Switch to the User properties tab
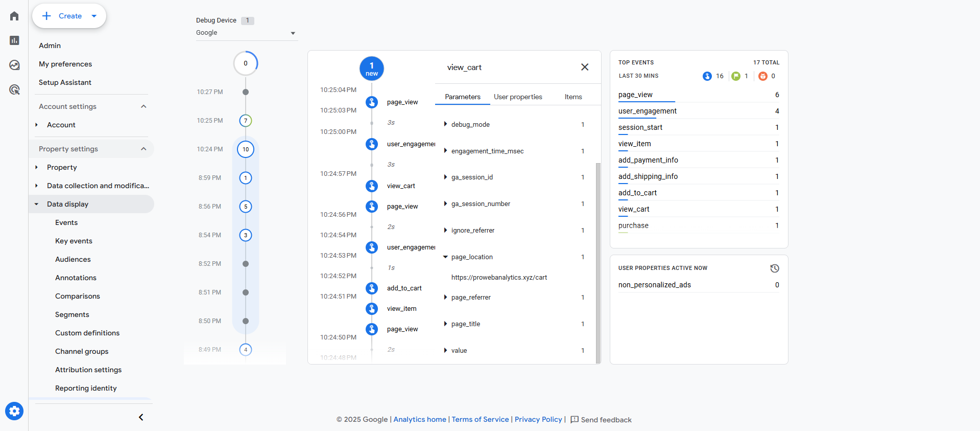980x431 pixels. (518, 97)
